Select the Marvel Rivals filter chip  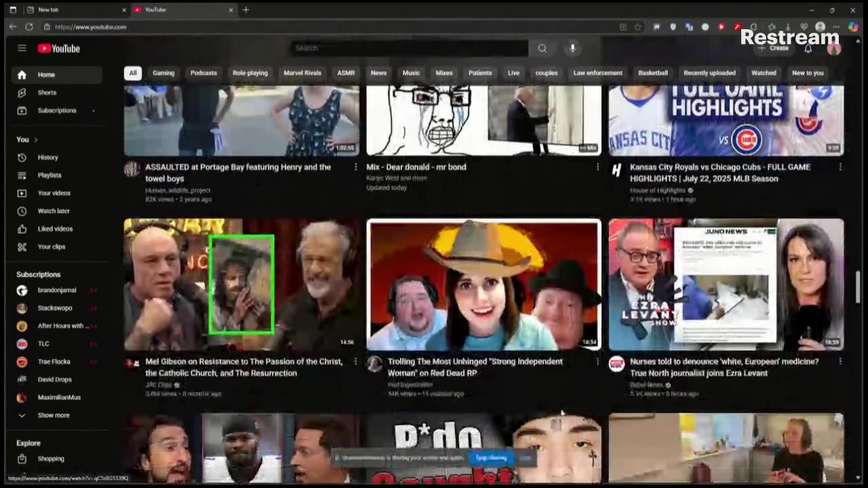(302, 73)
